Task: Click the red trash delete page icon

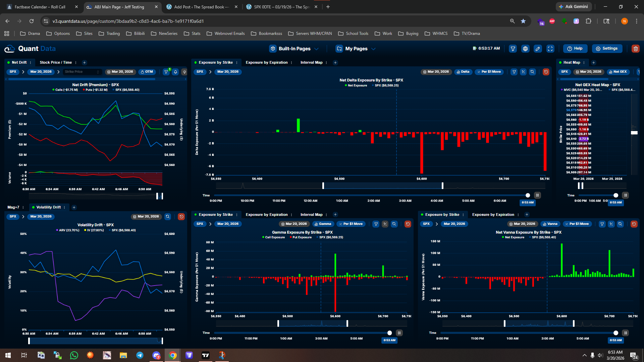Action: pyautogui.click(x=635, y=49)
